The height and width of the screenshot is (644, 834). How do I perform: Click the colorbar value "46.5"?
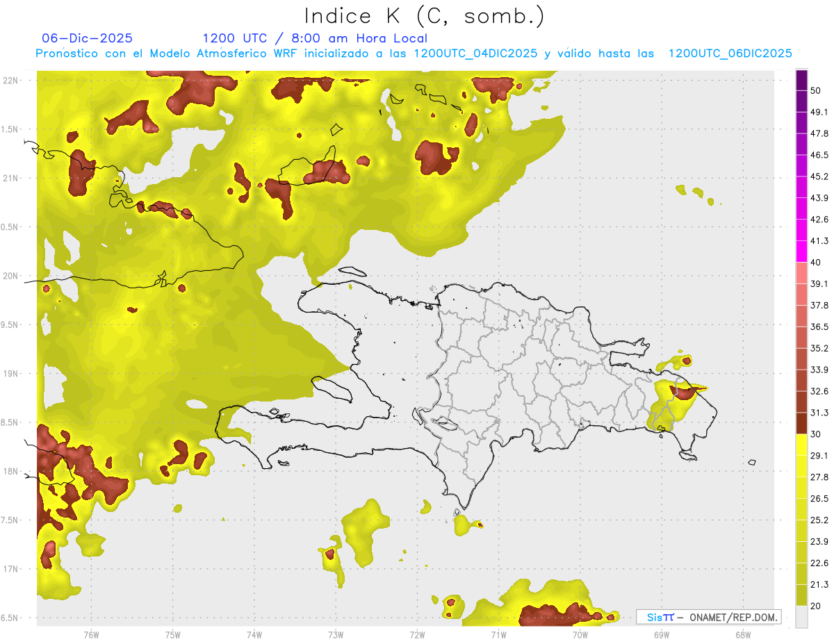(x=819, y=155)
